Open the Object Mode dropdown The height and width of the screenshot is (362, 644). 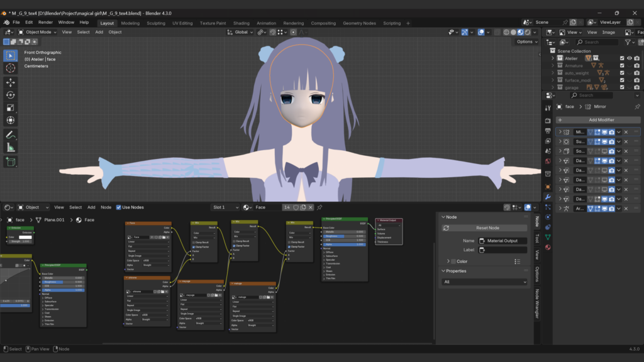[x=38, y=32]
